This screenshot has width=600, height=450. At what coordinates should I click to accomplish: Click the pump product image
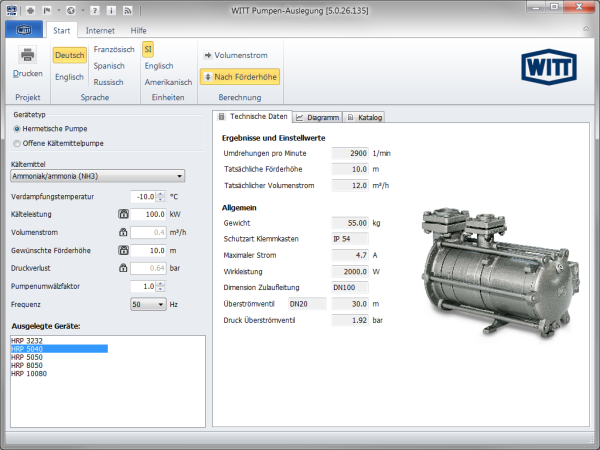pos(499,272)
